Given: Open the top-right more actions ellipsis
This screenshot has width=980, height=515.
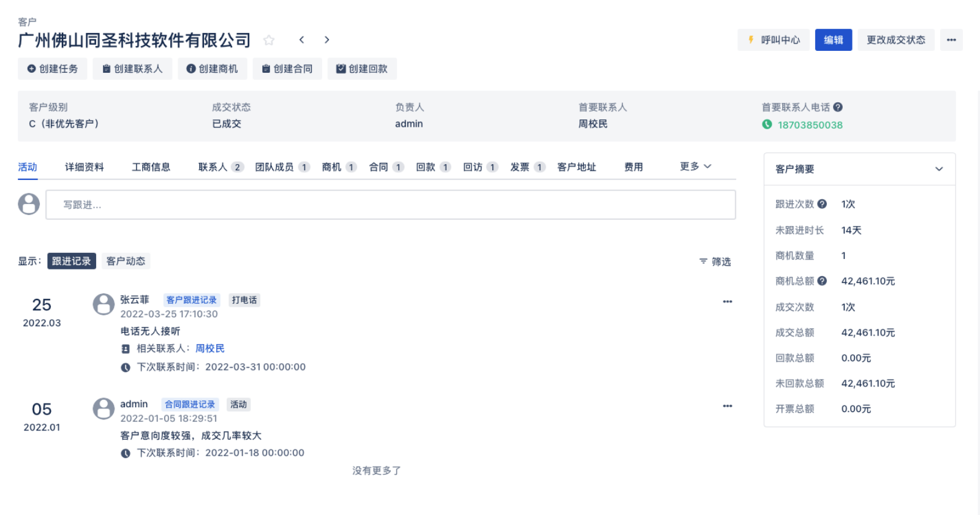Looking at the screenshot, I should point(951,40).
